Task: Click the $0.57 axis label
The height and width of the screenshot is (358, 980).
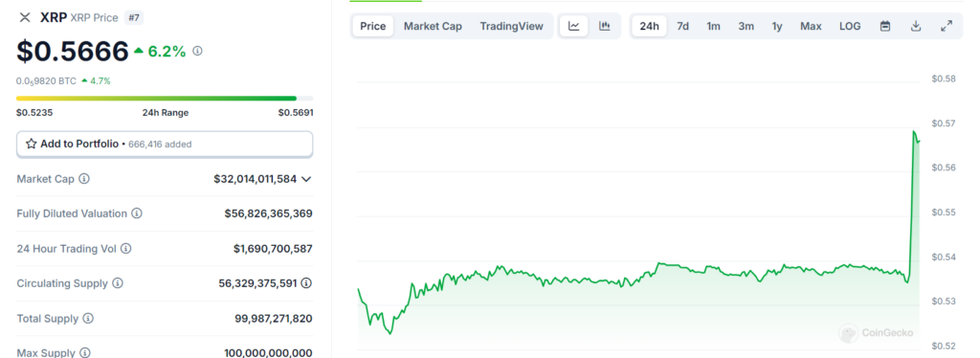Action: point(943,123)
